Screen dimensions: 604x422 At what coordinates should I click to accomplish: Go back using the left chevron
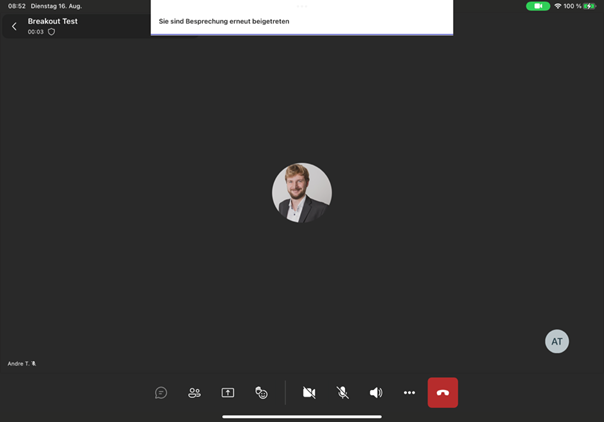pos(14,26)
